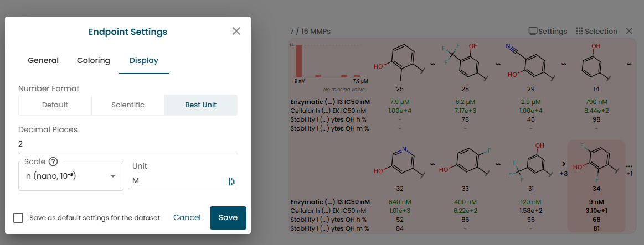The width and height of the screenshot is (644, 245).
Task: Click the 7.9 µM enzymatic value for compound 25
Action: click(x=399, y=101)
